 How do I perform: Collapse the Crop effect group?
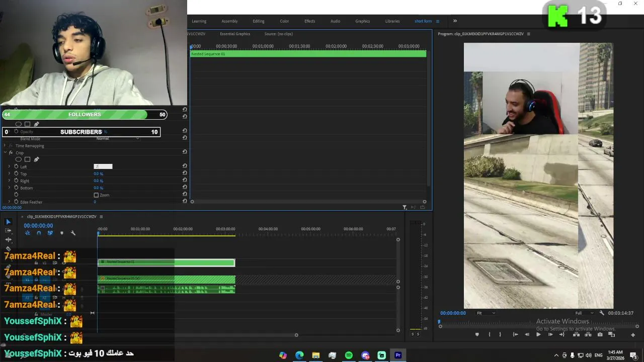click(x=5, y=152)
